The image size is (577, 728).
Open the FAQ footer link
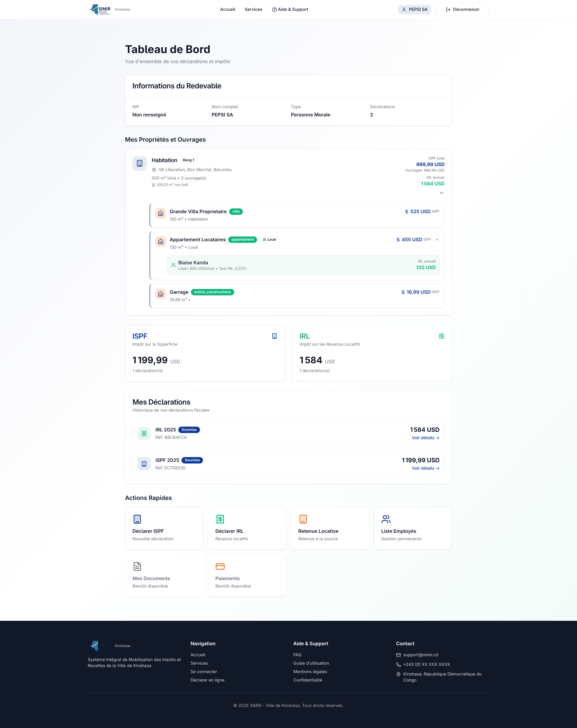[x=297, y=655]
